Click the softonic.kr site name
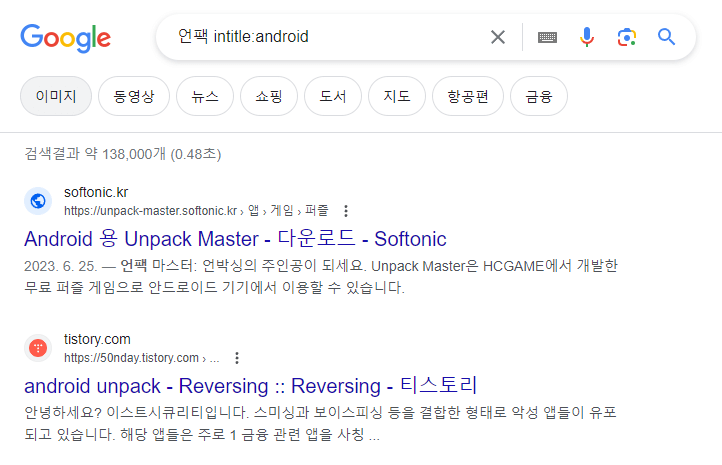The width and height of the screenshot is (722, 465). [x=96, y=192]
